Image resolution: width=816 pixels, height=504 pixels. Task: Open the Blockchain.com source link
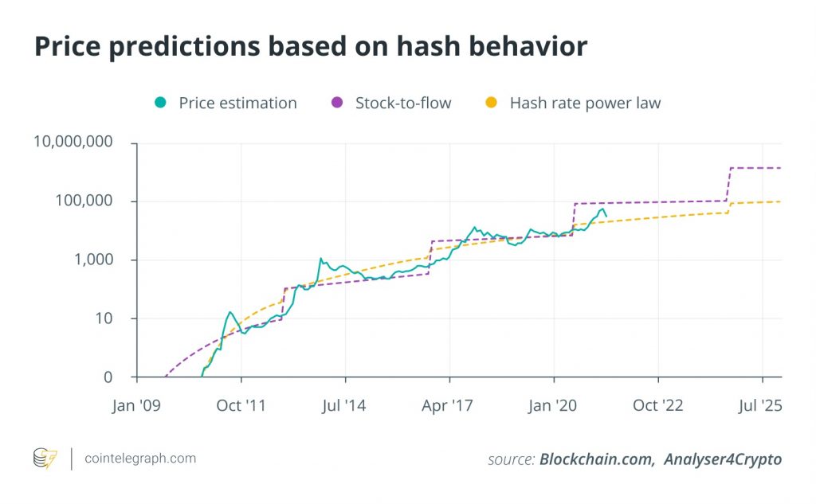(596, 459)
